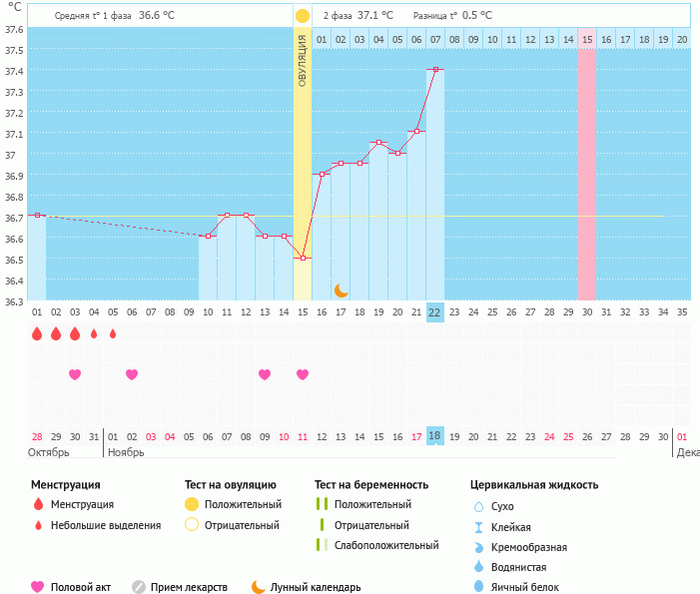The height and width of the screenshot is (594, 700).
Task: Click the small discharge drop under day 05
Action: (x=113, y=333)
